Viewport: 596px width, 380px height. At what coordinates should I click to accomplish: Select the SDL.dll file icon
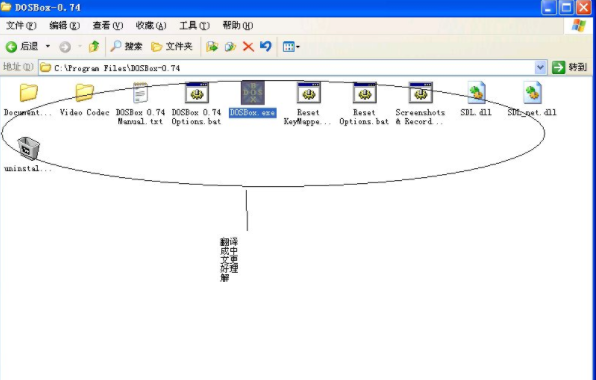point(476,93)
